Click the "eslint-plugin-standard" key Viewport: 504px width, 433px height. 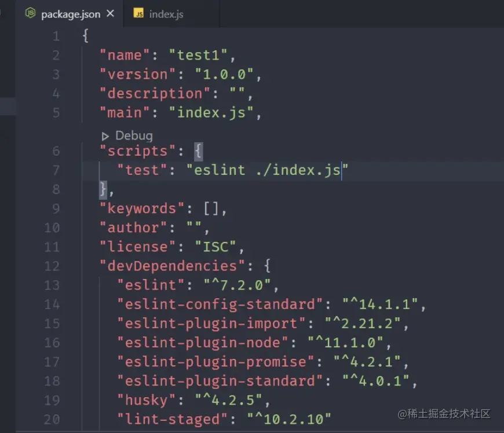(220, 381)
